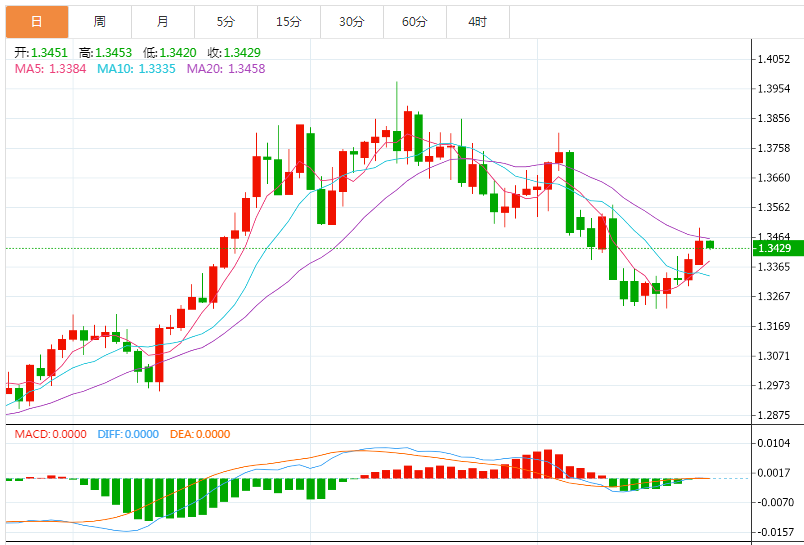Click the 1.3071 price axis label
Image resolution: width=804 pixels, height=545 pixels.
774,356
